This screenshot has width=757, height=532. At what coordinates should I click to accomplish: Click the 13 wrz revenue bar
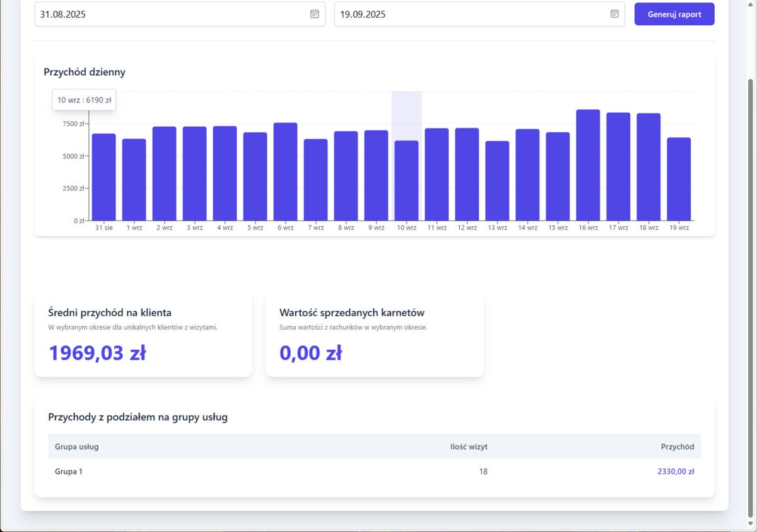pyautogui.click(x=497, y=181)
